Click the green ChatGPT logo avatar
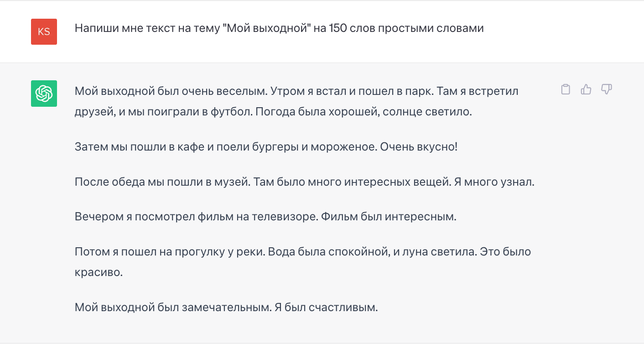 44,94
